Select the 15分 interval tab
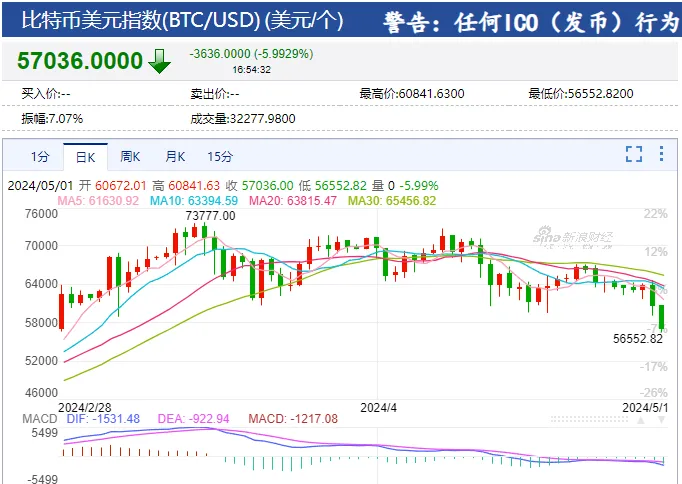This screenshot has height=484, width=682. tap(220, 156)
